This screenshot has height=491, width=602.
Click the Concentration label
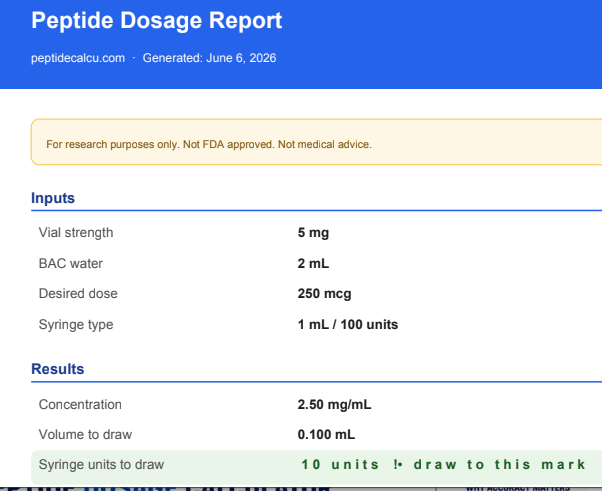point(80,405)
